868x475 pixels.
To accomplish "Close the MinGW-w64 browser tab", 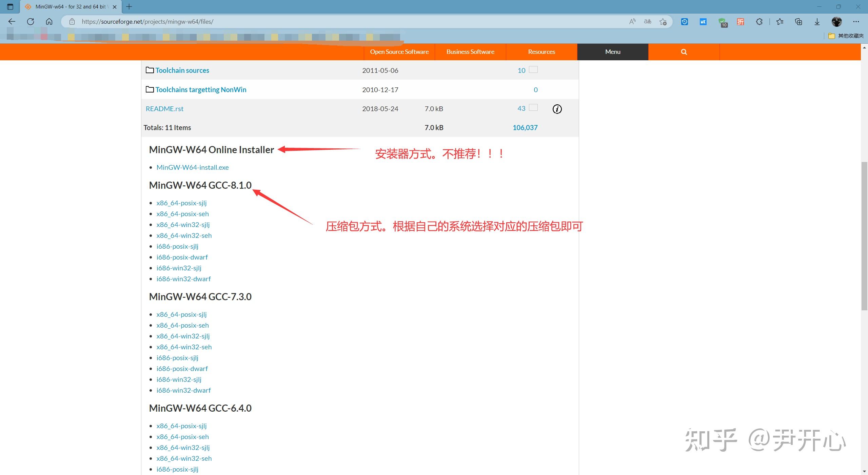I will point(115,7).
